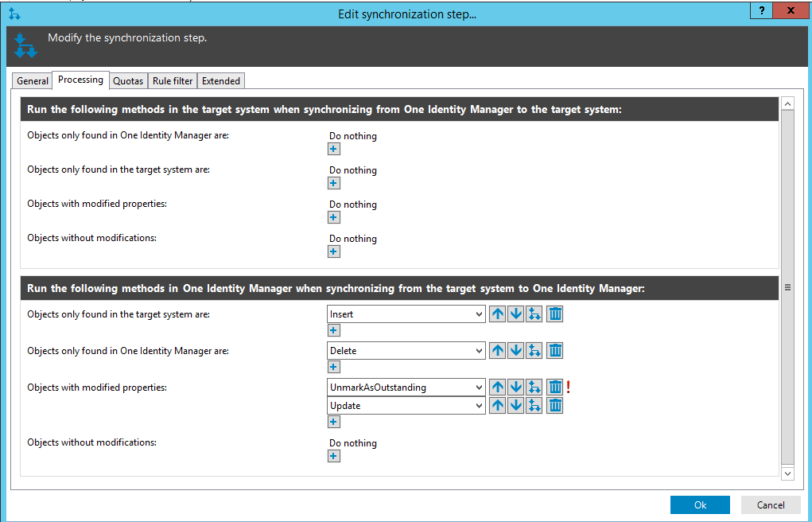Remove the UnmarkAsOutstanding method
The height and width of the screenshot is (522, 812).
click(554, 388)
